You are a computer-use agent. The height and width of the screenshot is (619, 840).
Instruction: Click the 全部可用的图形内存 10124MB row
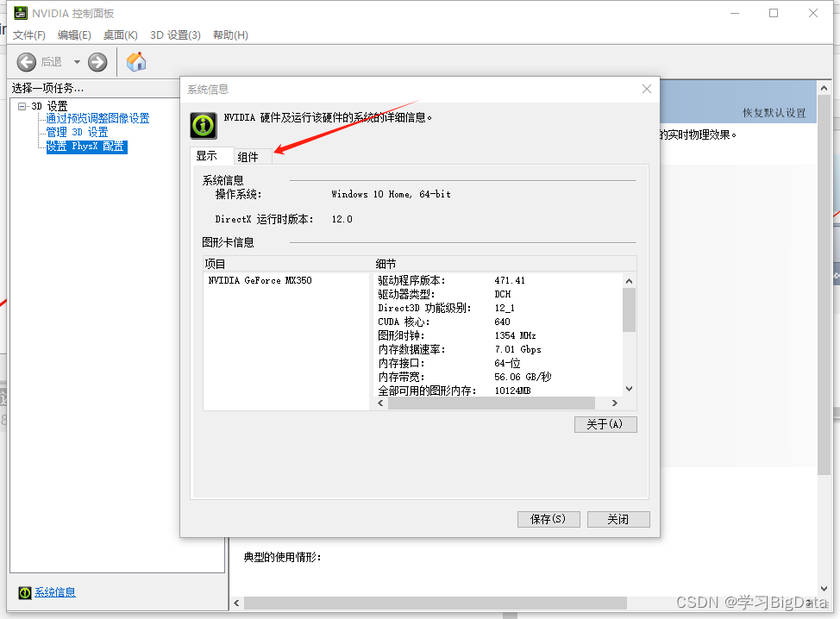[498, 391]
